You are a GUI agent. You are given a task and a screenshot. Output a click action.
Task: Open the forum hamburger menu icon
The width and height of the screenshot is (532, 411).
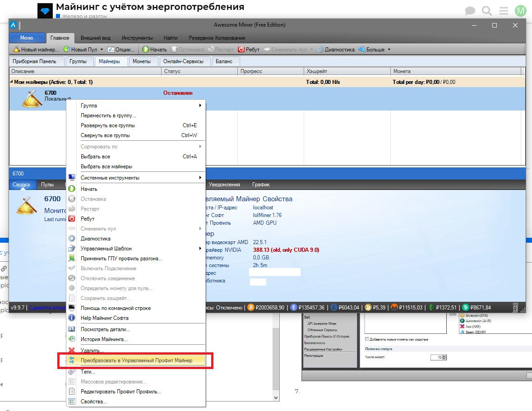pyautogui.click(x=504, y=11)
